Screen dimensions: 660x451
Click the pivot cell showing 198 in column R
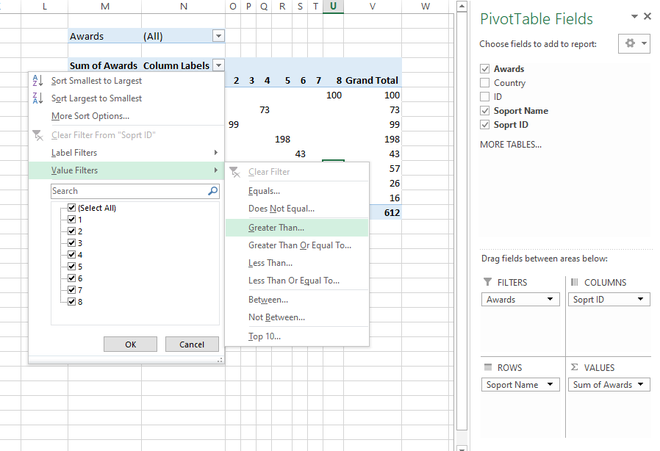282,139
